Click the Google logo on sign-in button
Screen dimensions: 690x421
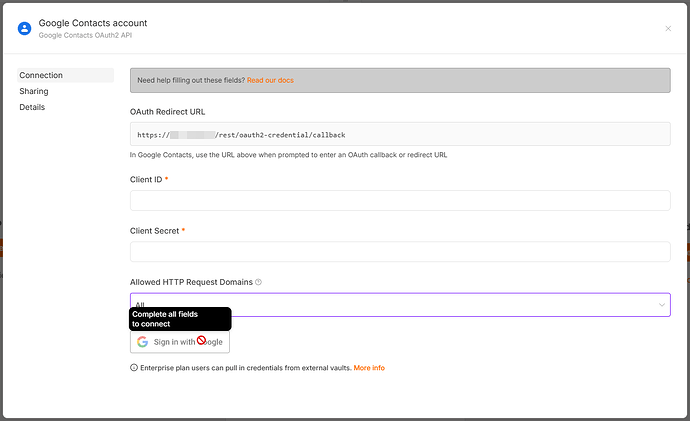click(x=142, y=342)
